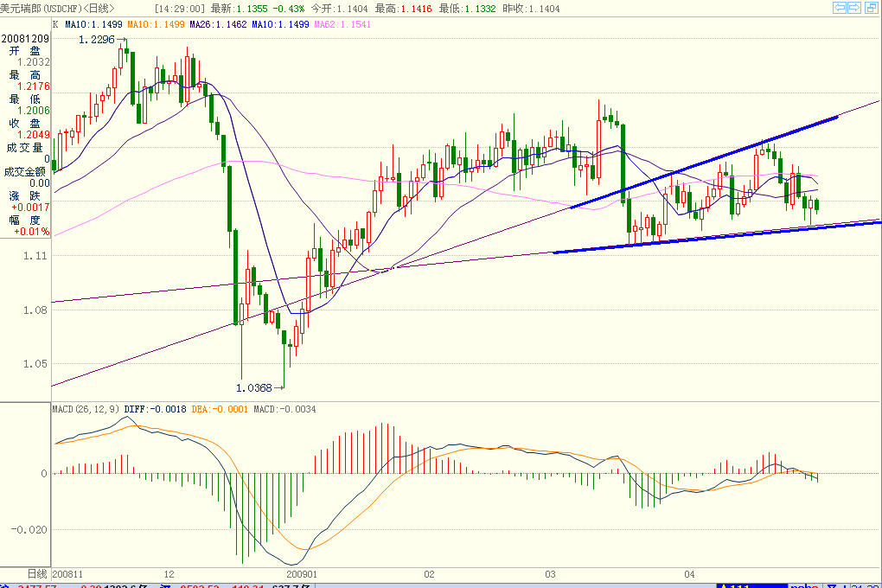
Task: Click the 200901 date on the time axis
Action: click(302, 574)
